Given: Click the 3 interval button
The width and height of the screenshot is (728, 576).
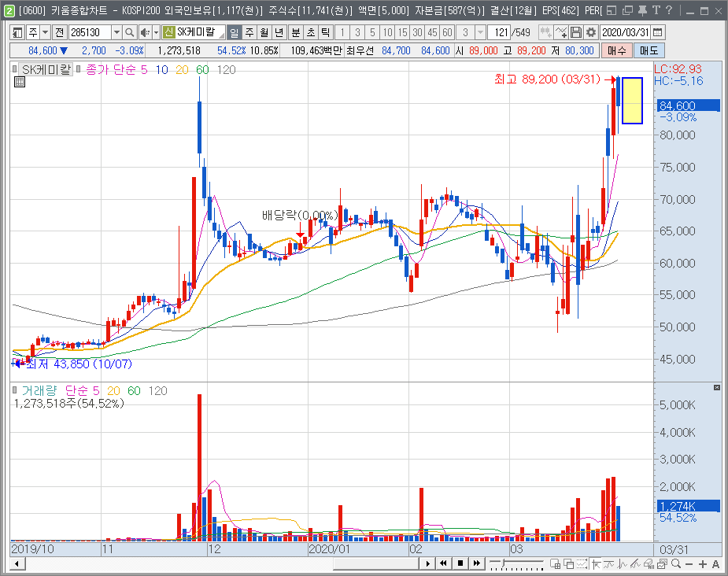Looking at the screenshot, I should pyautogui.click(x=357, y=32).
